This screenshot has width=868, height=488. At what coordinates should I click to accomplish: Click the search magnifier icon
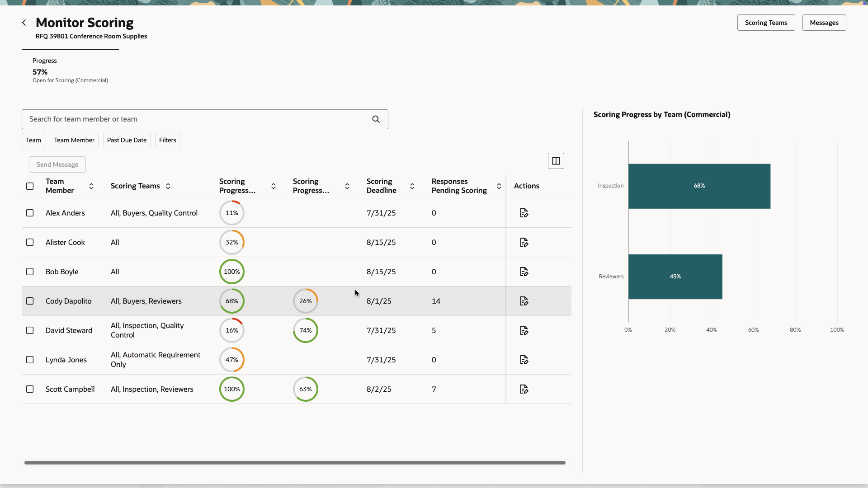[x=376, y=119]
